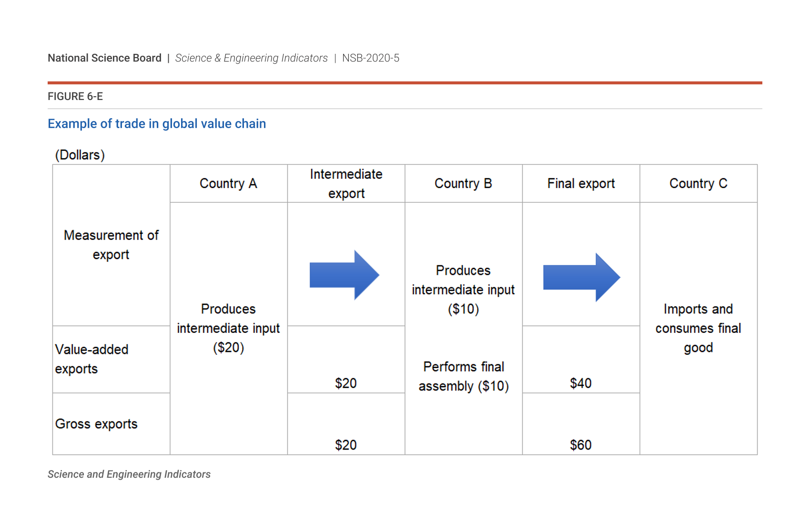The height and width of the screenshot is (532, 810).
Task: Click the Final export header cell
Action: (581, 183)
